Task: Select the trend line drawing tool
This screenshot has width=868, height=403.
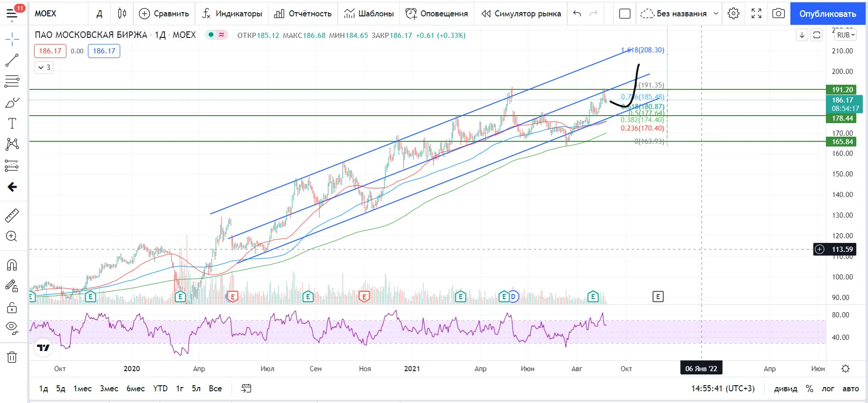Action: point(12,60)
